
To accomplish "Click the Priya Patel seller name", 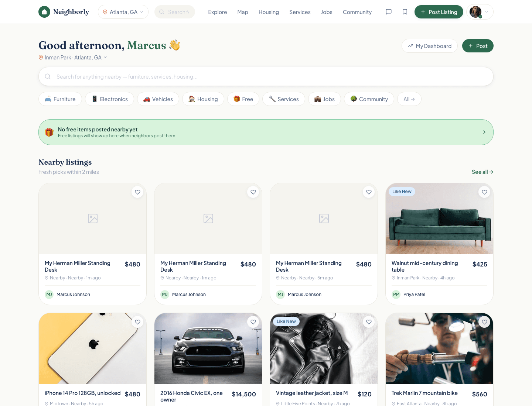I will (414, 295).
